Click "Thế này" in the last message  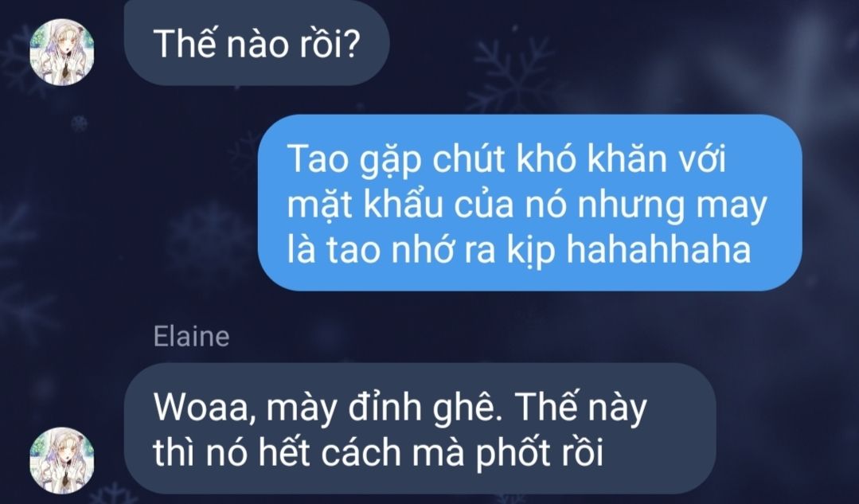(x=582, y=409)
